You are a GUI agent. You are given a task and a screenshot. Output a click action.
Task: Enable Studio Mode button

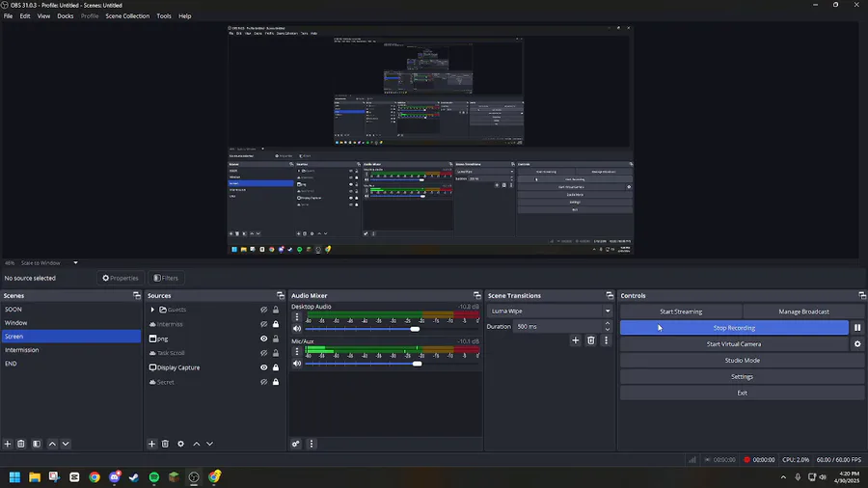pos(742,360)
